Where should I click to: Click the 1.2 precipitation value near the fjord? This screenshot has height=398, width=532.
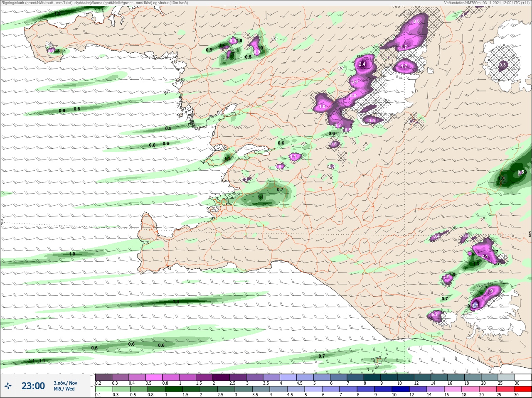227,158
